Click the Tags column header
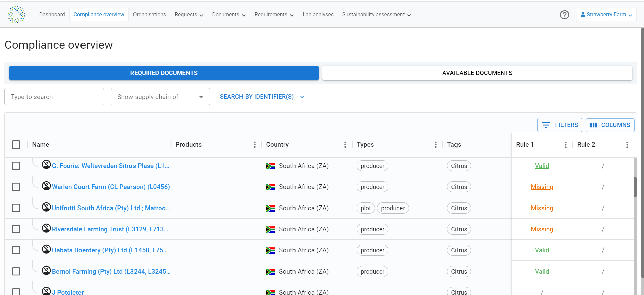 pyautogui.click(x=454, y=144)
